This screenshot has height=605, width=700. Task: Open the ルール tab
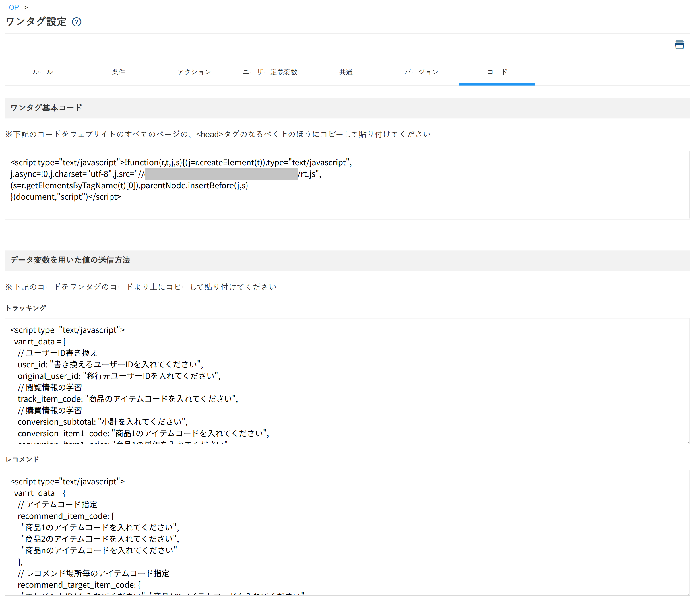coord(42,72)
